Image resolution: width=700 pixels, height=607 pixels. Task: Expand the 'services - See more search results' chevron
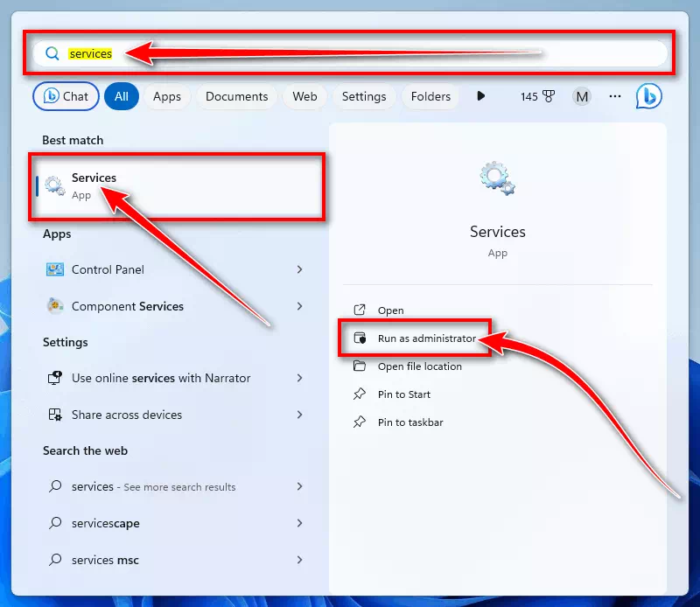point(299,486)
